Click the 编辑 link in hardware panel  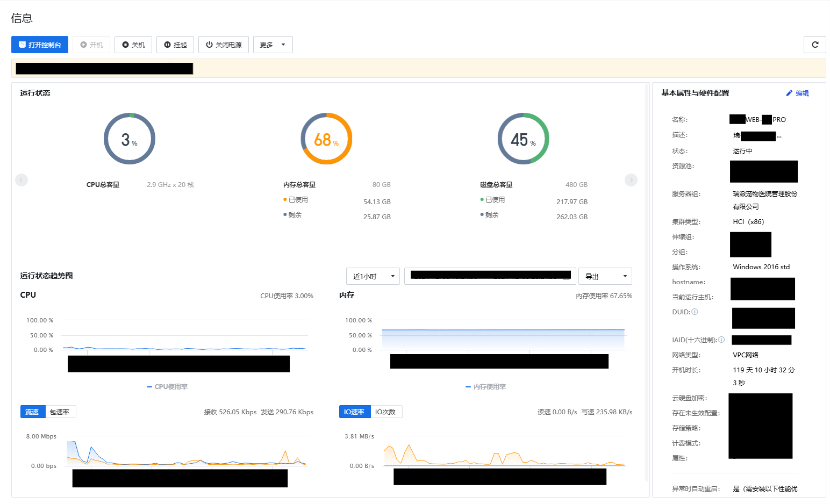point(802,93)
